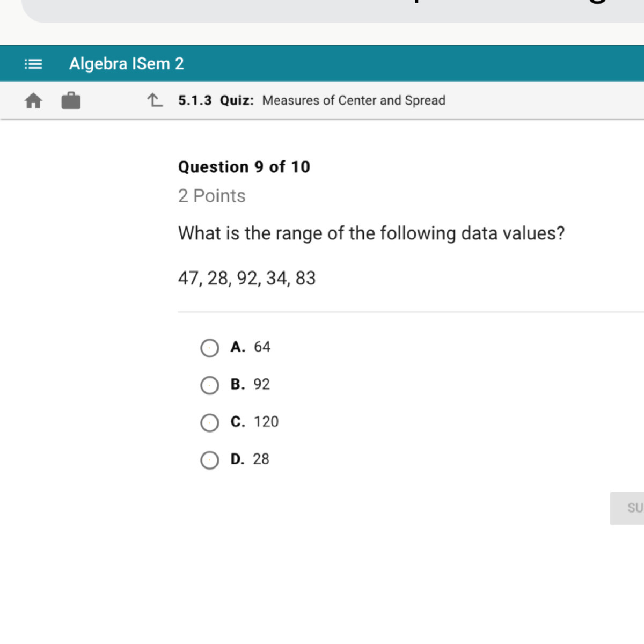Click the Question 9 of 10 heading
This screenshot has height=644, width=644.
tap(244, 167)
